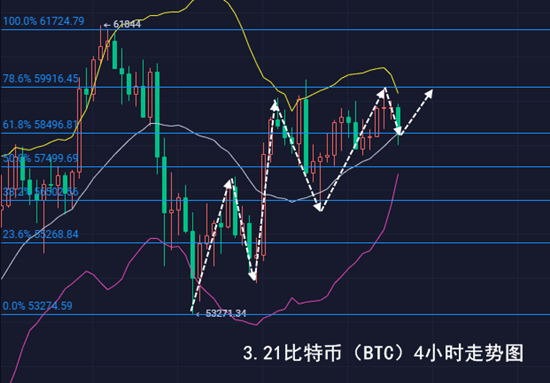Select the 0.0% 53274.59 Fibonacci label

38,306
